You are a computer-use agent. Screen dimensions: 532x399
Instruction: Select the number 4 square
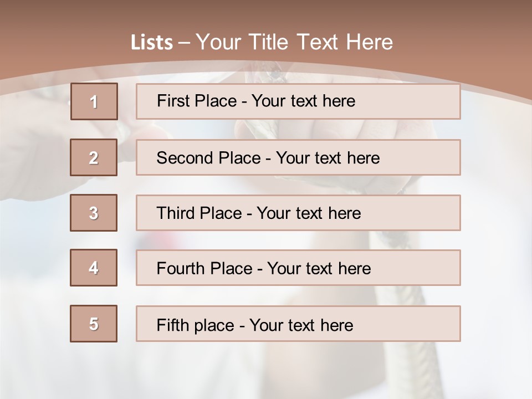(x=94, y=268)
